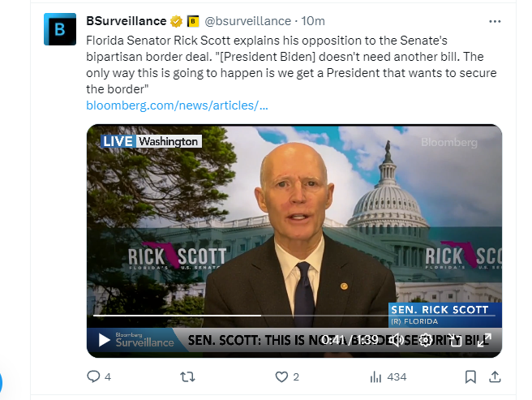This screenshot has width=532, height=400.
Task: Like the tweet with heart icon
Action: 281,376
